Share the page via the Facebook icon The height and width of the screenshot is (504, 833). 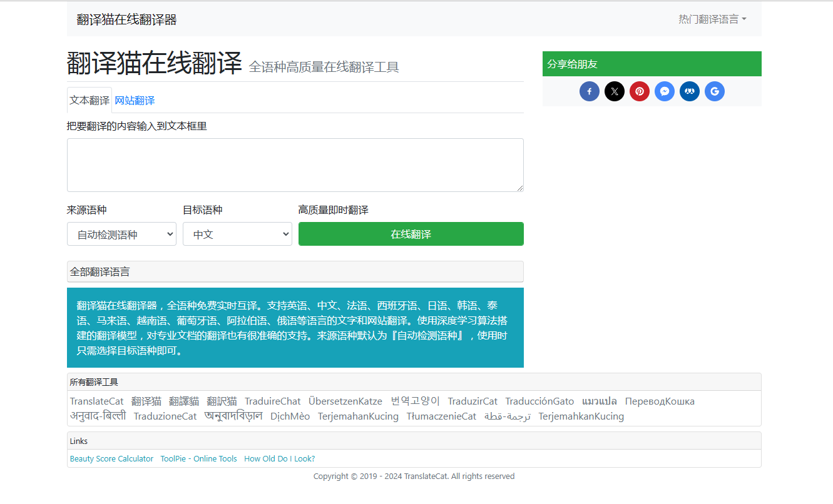pyautogui.click(x=590, y=91)
